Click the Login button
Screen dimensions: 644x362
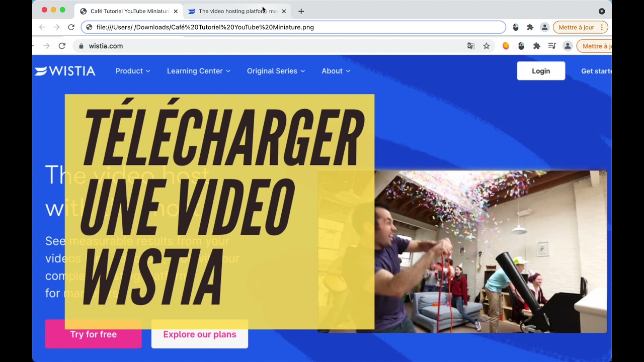(x=541, y=71)
